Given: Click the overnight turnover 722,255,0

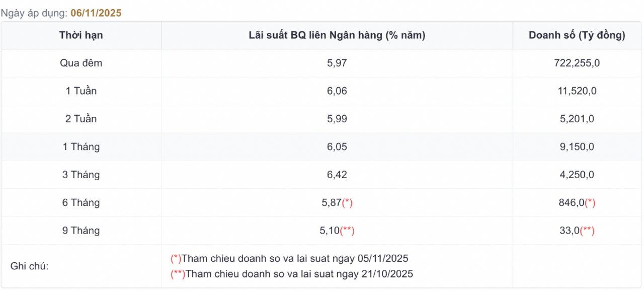Looking at the screenshot, I should tap(577, 63).
